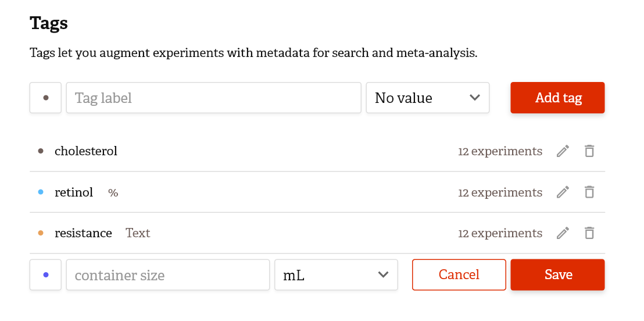Delete the cholesterol tag
Image resolution: width=644 pixels, height=321 pixels.
click(x=589, y=151)
